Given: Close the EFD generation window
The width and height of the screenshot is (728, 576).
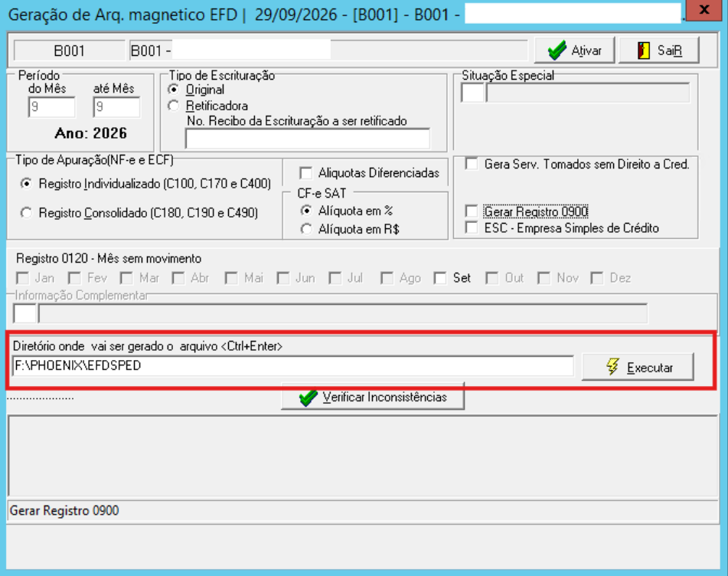Looking at the screenshot, I should click(704, 10).
